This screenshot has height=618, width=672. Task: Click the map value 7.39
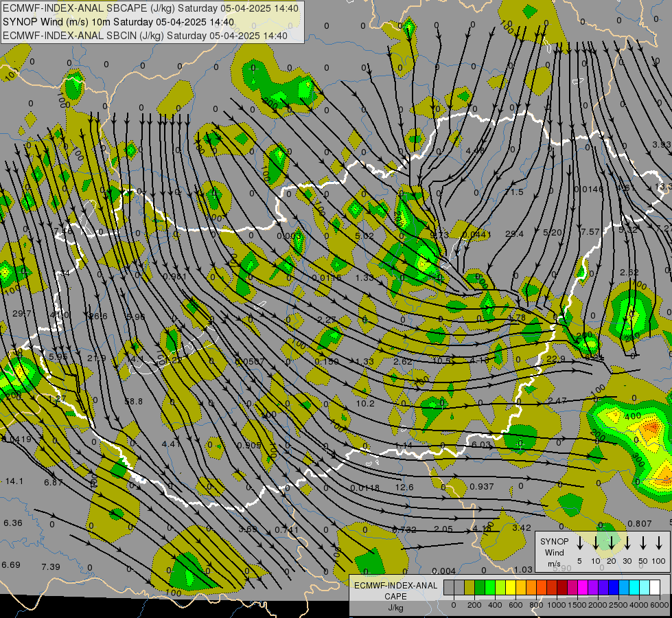point(51,567)
